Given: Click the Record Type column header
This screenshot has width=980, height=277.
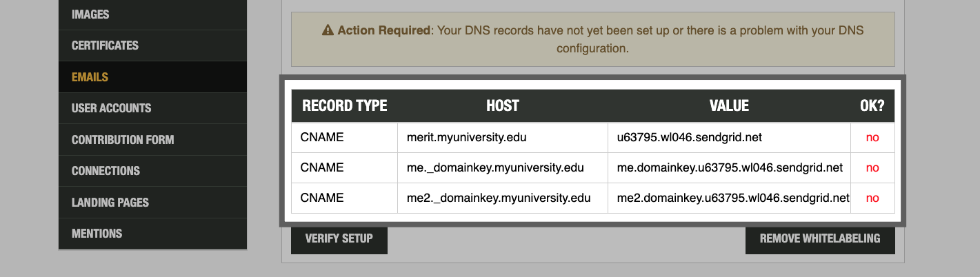Looking at the screenshot, I should click(344, 106).
